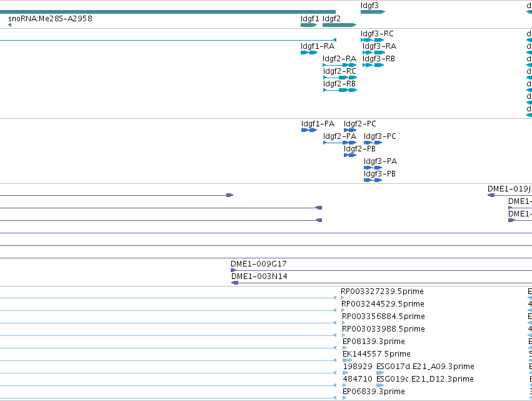Select the Idgf1-PA protein label
532x401 pixels.
318,124
